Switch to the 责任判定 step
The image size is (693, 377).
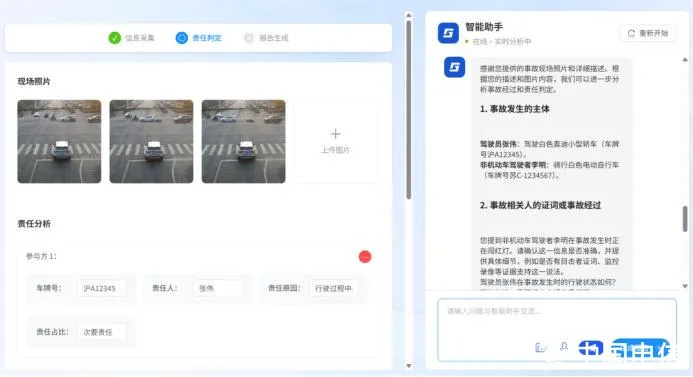tap(199, 38)
